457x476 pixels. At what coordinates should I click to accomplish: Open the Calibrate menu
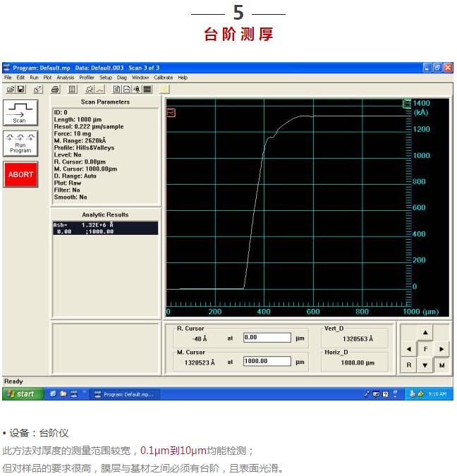(x=163, y=78)
